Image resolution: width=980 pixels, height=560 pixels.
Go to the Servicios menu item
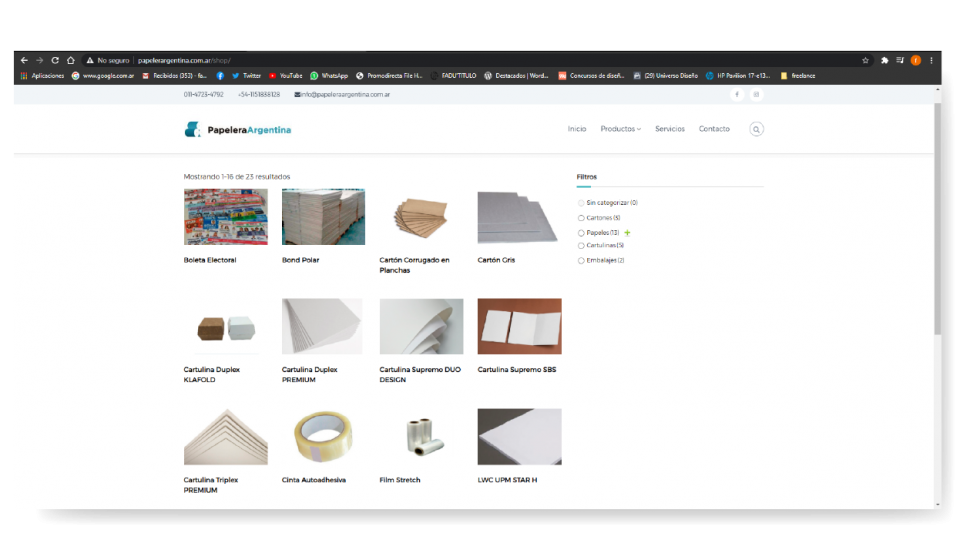pyautogui.click(x=670, y=129)
